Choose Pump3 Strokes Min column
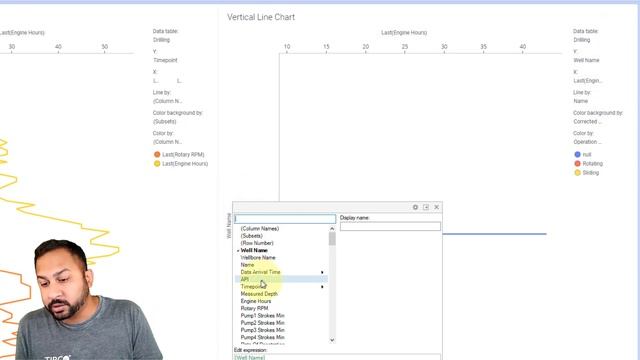 [x=262, y=330]
